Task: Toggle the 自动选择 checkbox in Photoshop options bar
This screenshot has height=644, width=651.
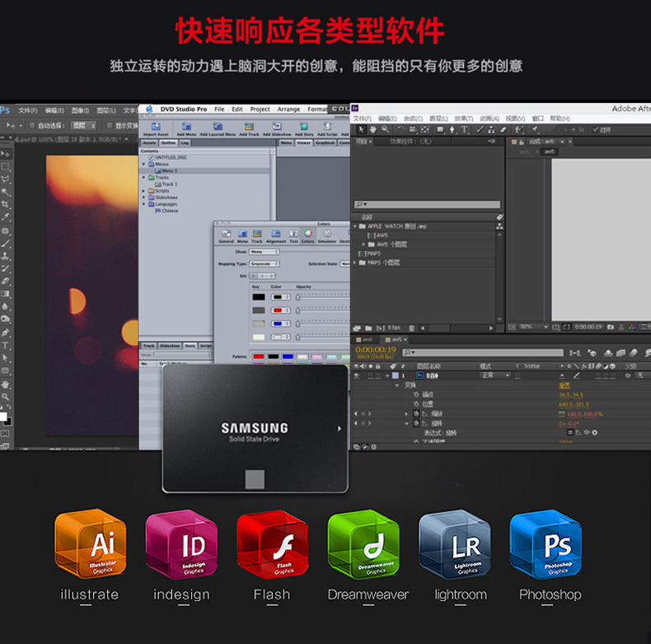Action: 31,125
